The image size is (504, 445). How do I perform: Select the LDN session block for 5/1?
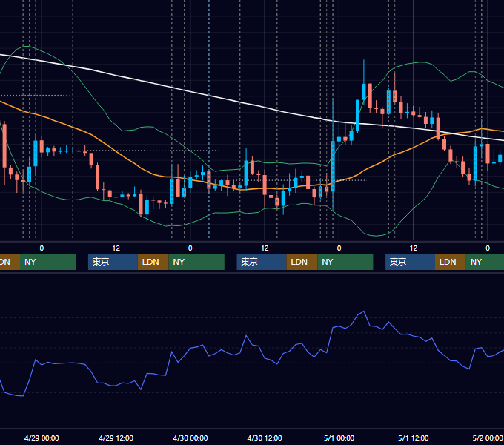click(x=451, y=262)
